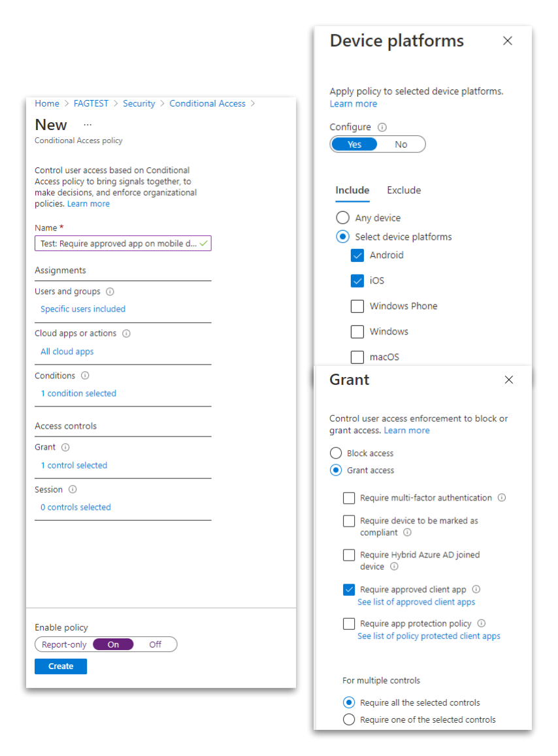Open the Conditional Access breadcrumb
The image size is (558, 756).
point(207,103)
